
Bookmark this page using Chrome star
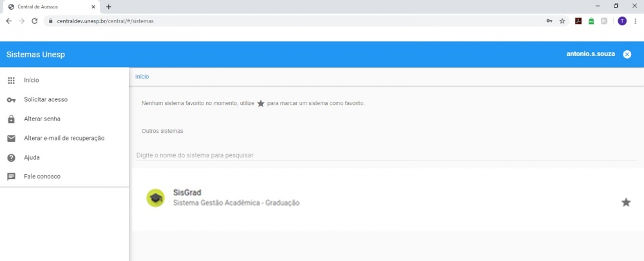(x=562, y=21)
